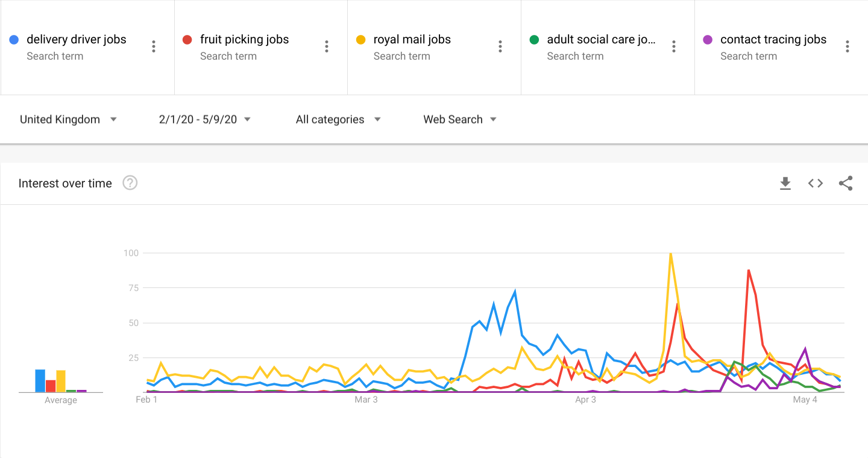Open options menu for delivery driver jobs
This screenshot has width=868, height=458.
click(154, 46)
